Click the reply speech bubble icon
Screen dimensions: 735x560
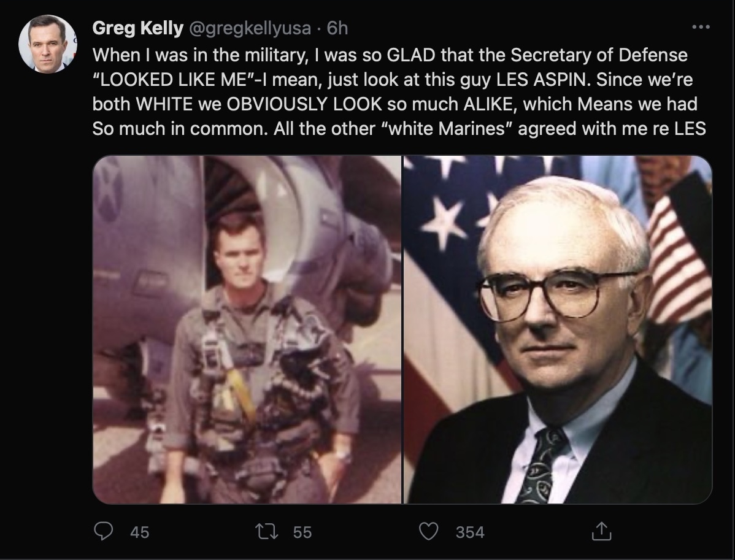pyautogui.click(x=105, y=532)
